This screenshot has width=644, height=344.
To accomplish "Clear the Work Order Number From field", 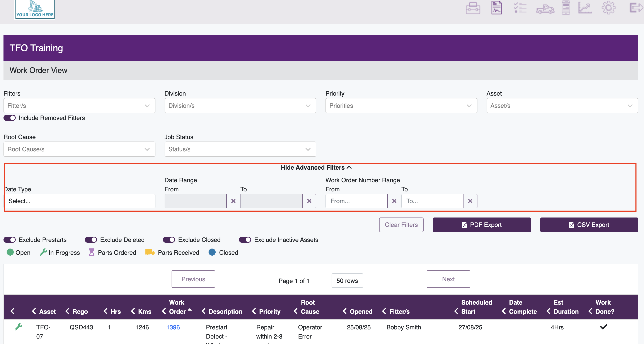I will click(x=394, y=201).
